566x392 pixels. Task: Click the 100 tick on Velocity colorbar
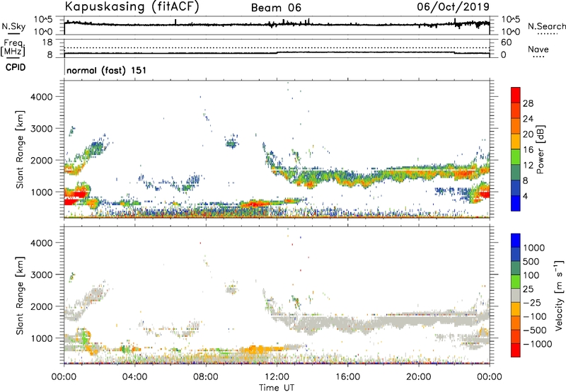coord(531,275)
